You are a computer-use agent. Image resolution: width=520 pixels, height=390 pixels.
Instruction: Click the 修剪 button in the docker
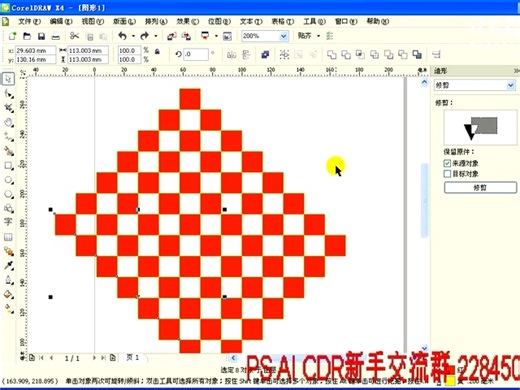point(480,188)
